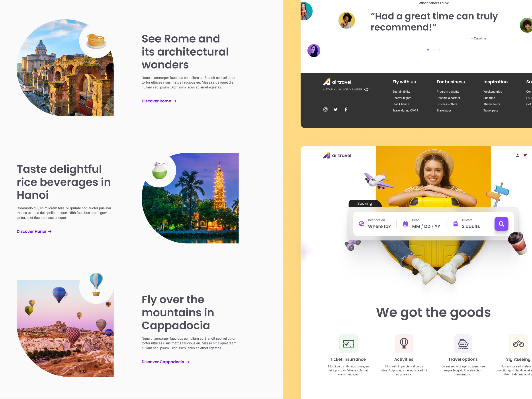Click the Twitter icon in footer
The image size is (532, 399).
click(x=336, y=109)
